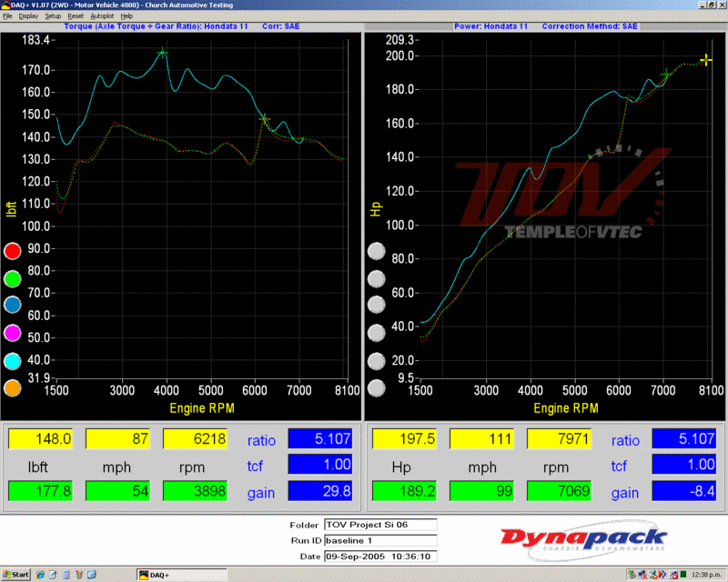Select the magenta run color circle

[x=13, y=332]
